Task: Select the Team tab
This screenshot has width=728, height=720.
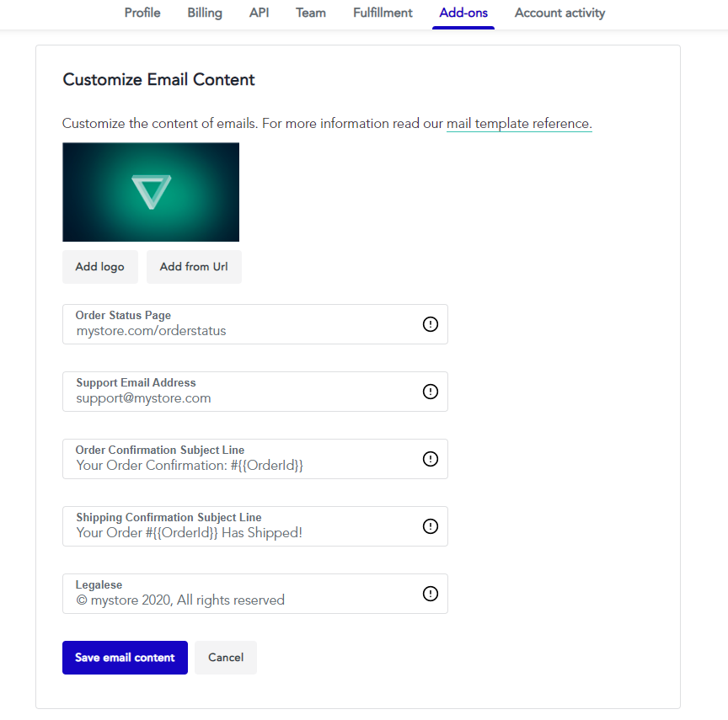Action: [x=310, y=13]
